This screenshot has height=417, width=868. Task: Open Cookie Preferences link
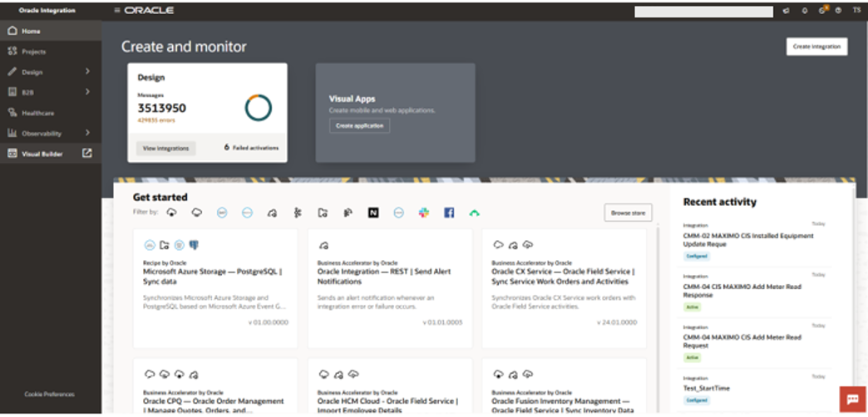[49, 395]
